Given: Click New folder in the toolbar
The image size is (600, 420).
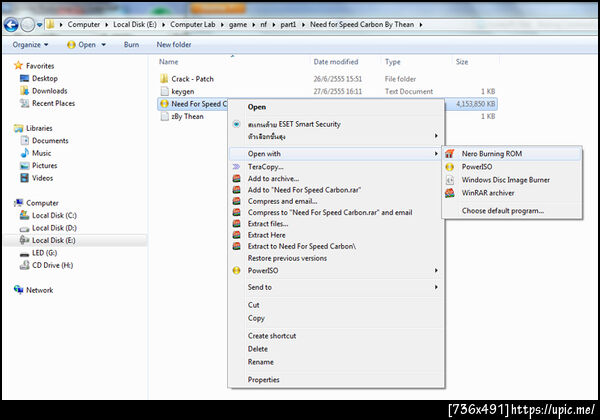Looking at the screenshot, I should click(174, 45).
